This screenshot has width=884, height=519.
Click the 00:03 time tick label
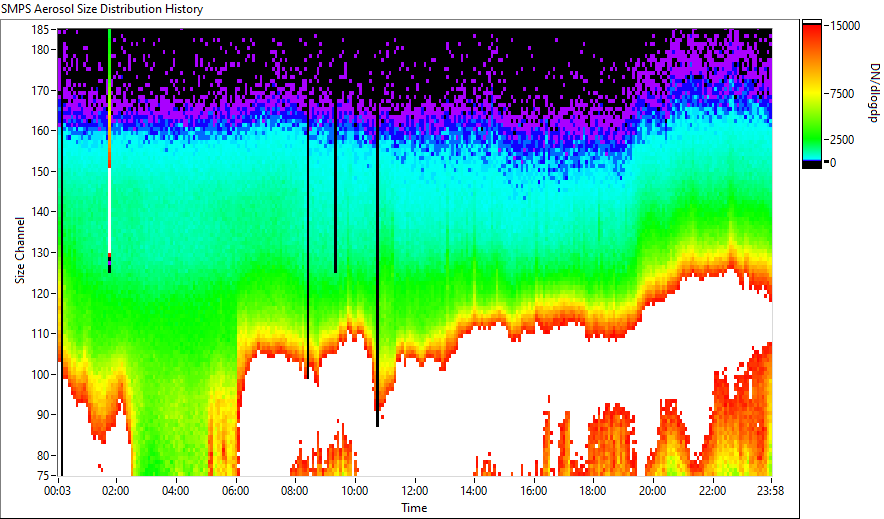58,491
